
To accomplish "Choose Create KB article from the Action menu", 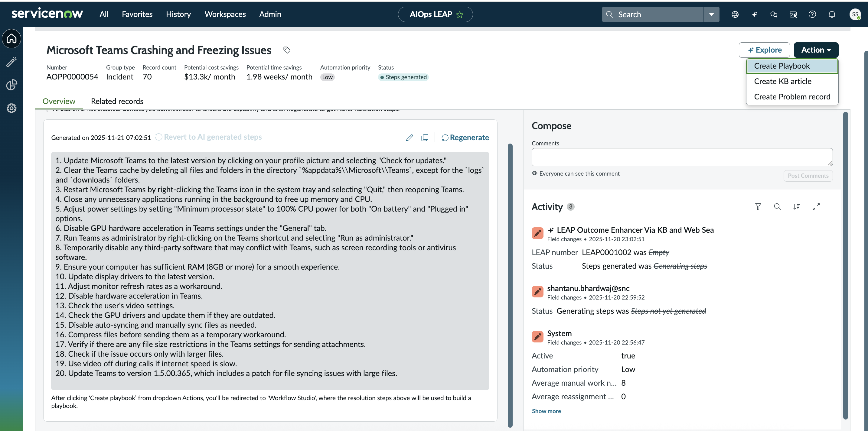I will click(792, 82).
